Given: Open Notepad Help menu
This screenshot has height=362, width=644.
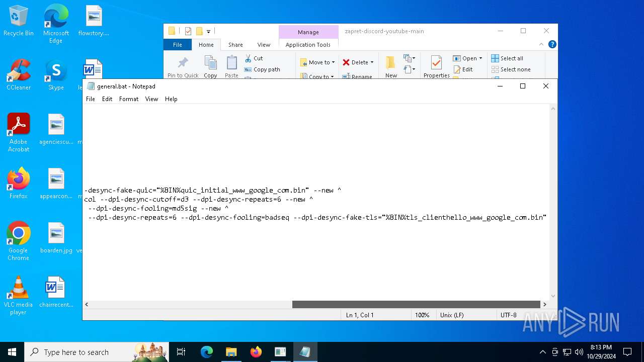Looking at the screenshot, I should [x=171, y=99].
